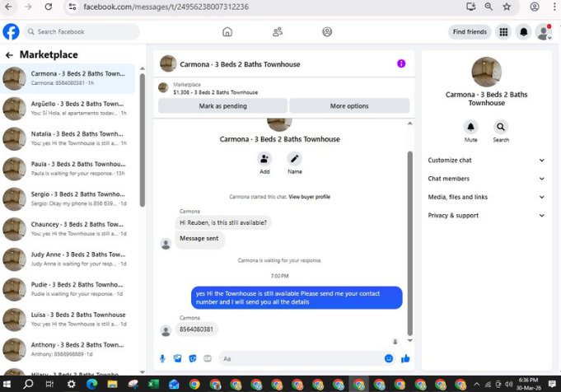Bookmark this page with star icon

pos(507,7)
